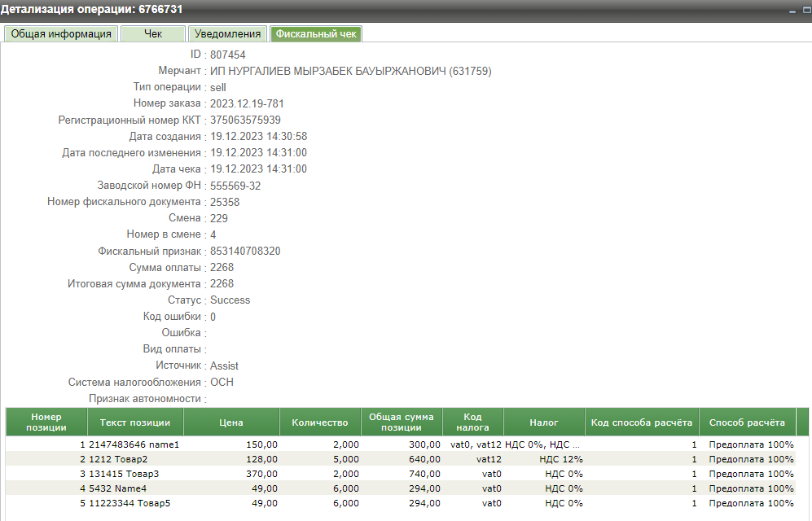Click the Налог column header

coord(543,422)
